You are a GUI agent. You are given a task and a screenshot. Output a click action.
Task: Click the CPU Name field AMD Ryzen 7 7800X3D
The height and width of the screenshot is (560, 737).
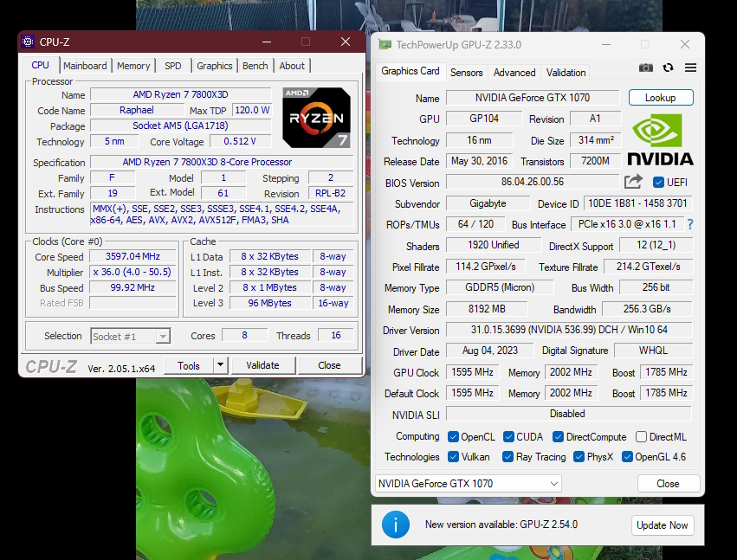(180, 94)
